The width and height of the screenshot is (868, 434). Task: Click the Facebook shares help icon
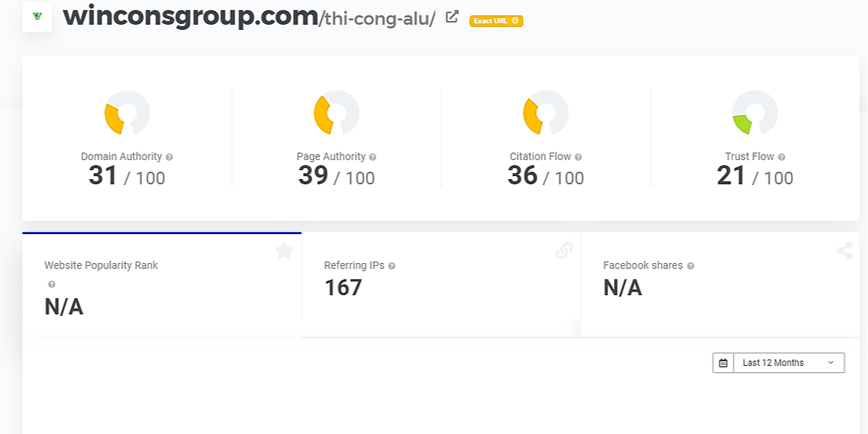pos(691,266)
